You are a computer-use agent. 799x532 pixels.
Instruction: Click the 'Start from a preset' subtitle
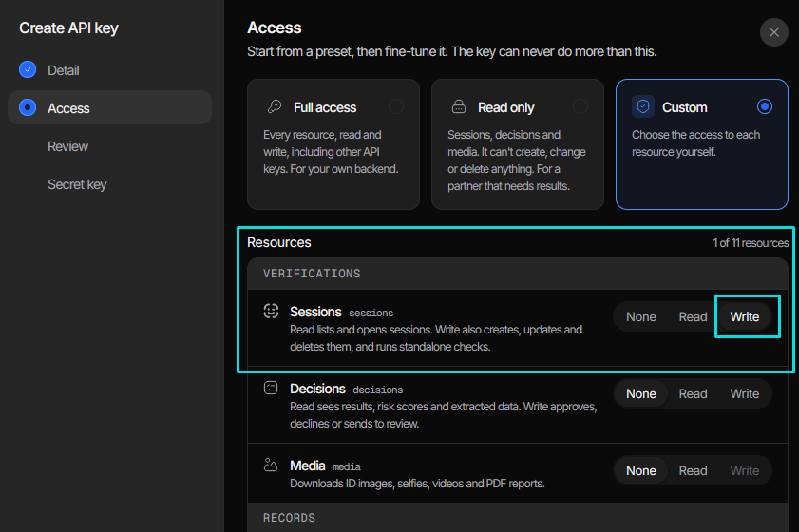(x=451, y=51)
